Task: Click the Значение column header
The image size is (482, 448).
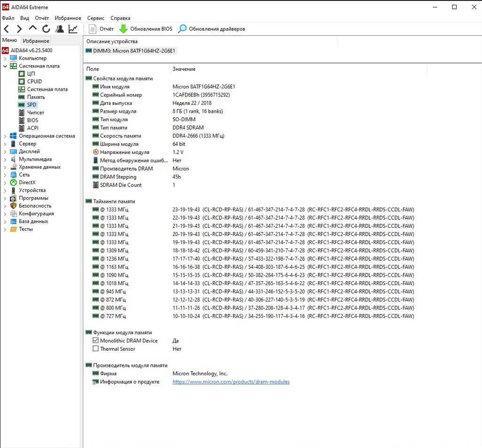Action: pyautogui.click(x=298, y=69)
